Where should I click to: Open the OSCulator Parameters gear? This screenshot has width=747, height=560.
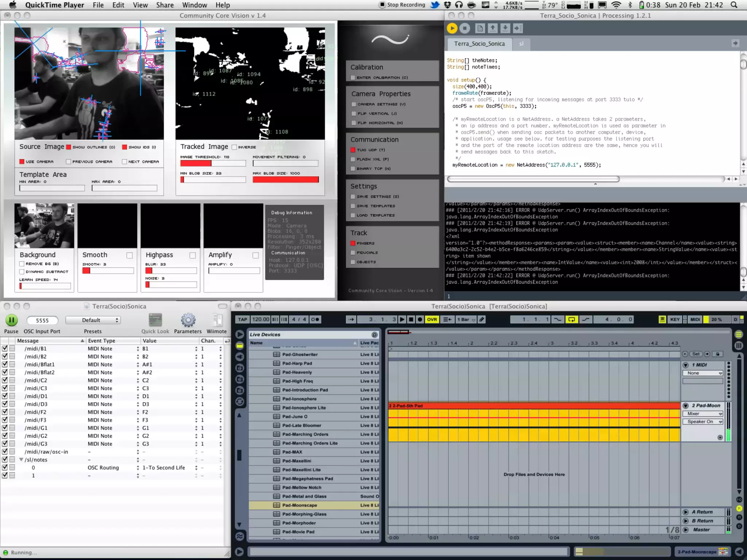188,320
